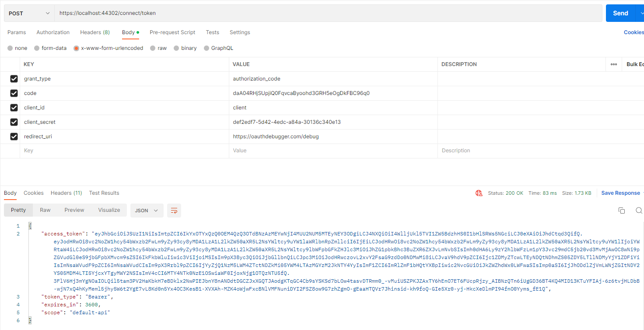
Task: Switch response view to Visualize
Action: click(x=109, y=210)
